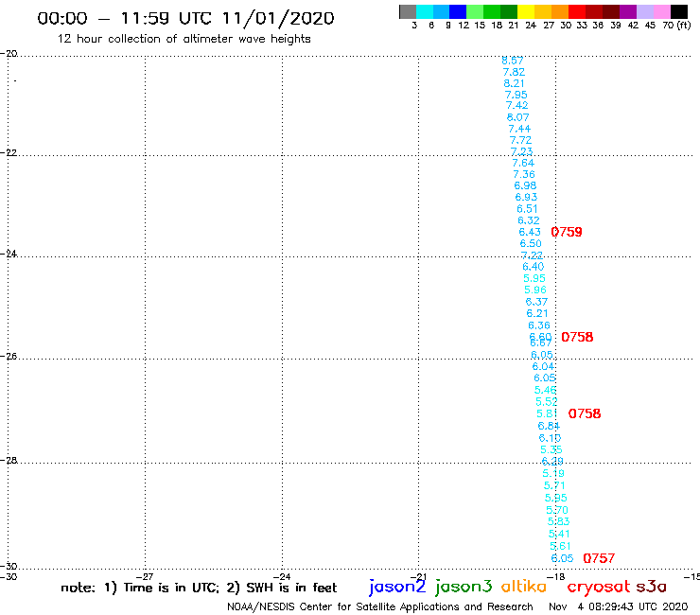Click the bright red 33 ft swatch
Image resolution: width=700 pixels, height=615 pixels.
[577, 11]
